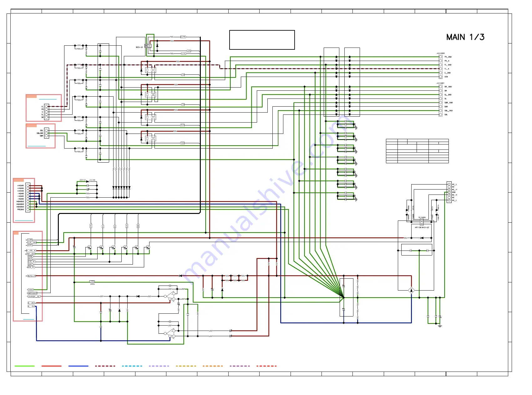This screenshot has width=532, height=395.
Task: Click the A_+5V_IN signal tag
Action: click(31, 251)
